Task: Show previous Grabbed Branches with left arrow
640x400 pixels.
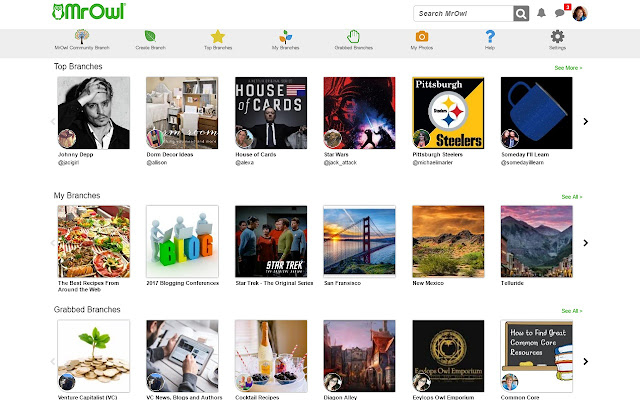Action: pos(53,361)
